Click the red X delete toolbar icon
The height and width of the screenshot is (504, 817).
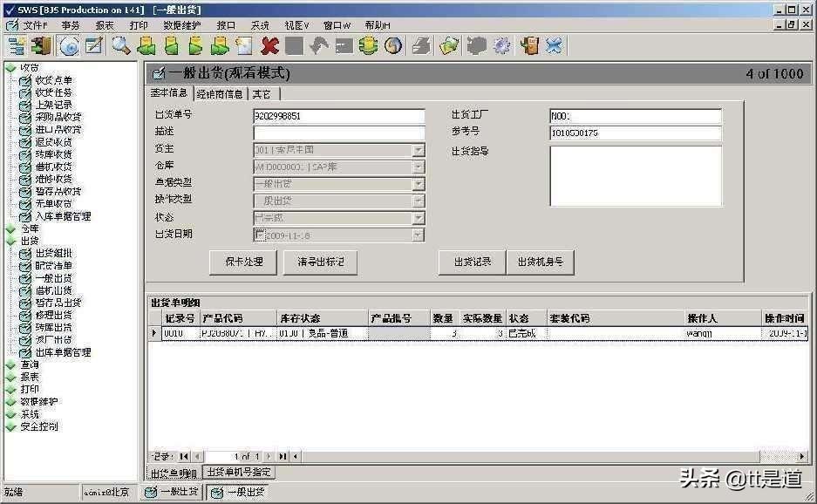pyautogui.click(x=269, y=46)
